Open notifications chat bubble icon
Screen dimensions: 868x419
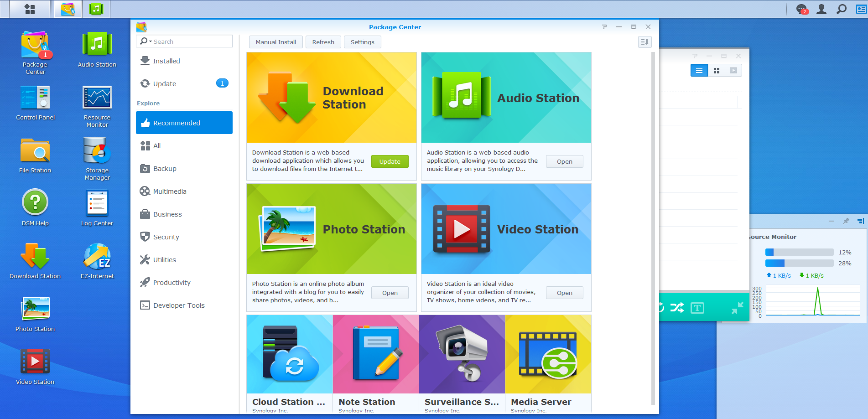click(801, 9)
